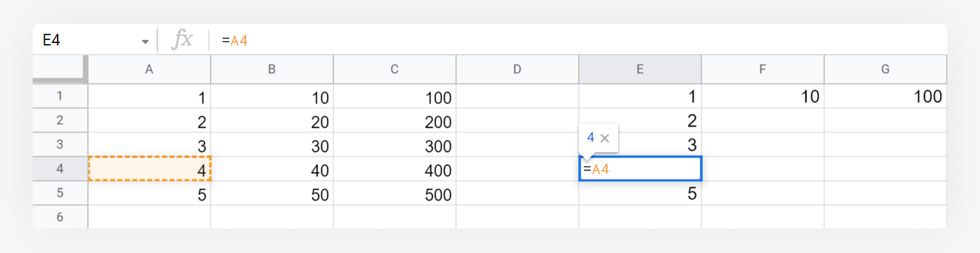Image resolution: width=980 pixels, height=253 pixels.
Task: Click cell A4 with dashed orange border
Action: tap(149, 169)
